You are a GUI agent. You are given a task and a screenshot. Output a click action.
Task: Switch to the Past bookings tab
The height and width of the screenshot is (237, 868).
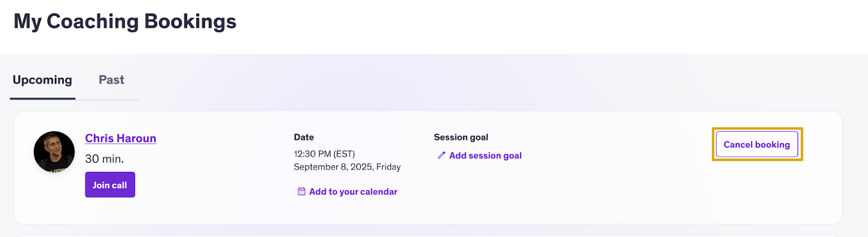point(111,80)
